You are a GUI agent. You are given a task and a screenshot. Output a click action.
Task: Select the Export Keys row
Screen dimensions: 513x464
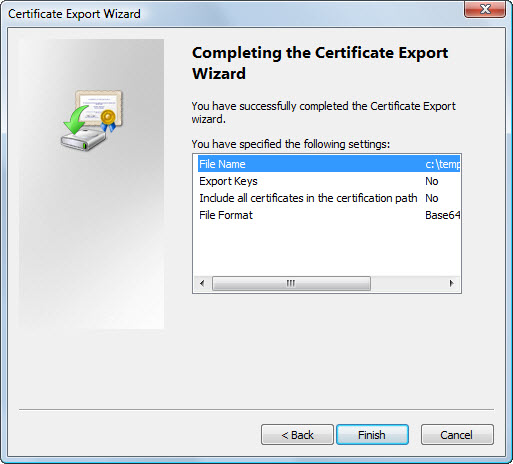[329, 181]
